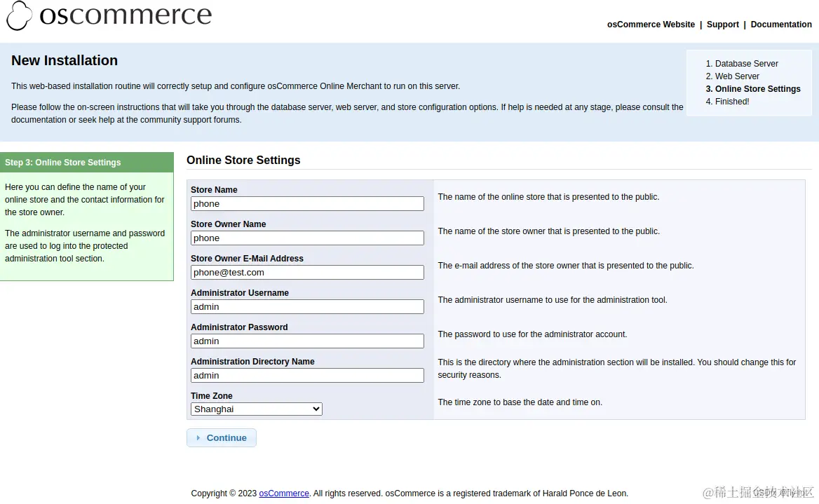The width and height of the screenshot is (819, 504).
Task: Click 'Step 3: Online Store Settings' sidebar header
Action: click(x=87, y=163)
